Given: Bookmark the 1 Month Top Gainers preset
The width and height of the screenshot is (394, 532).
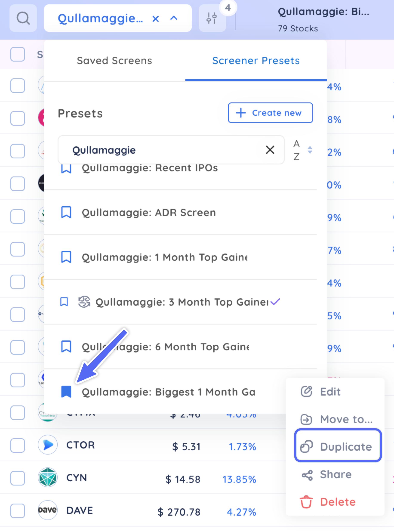Looking at the screenshot, I should click(x=66, y=257).
